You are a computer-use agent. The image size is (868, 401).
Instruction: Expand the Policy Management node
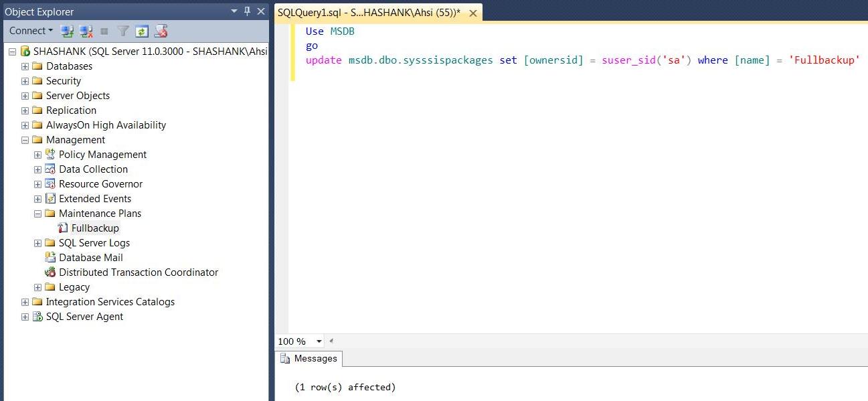point(37,155)
